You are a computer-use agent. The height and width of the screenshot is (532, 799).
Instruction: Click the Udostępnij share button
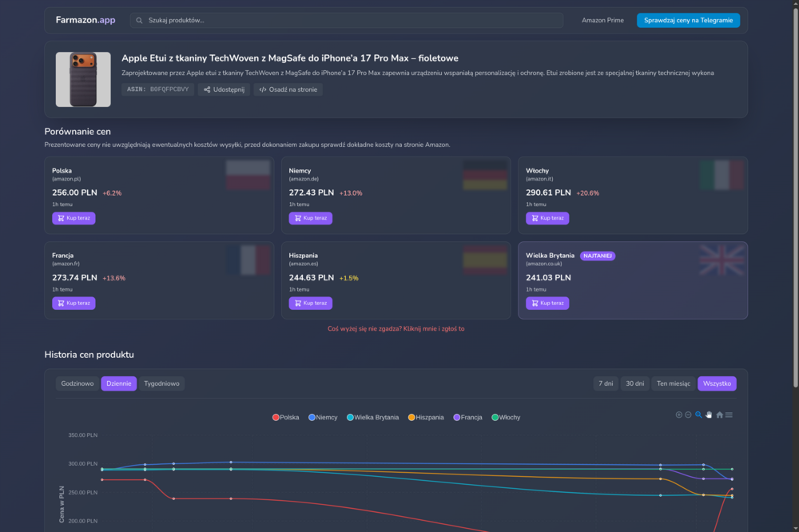tap(224, 89)
